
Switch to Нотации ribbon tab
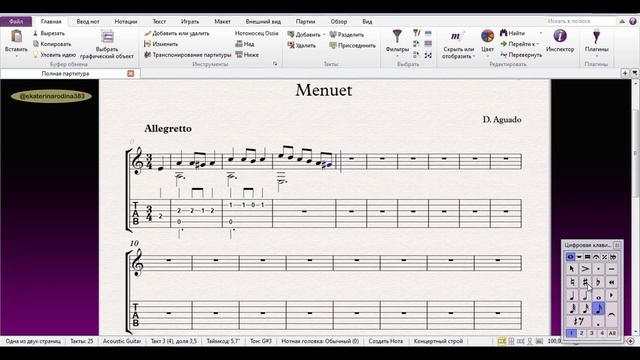[126, 22]
